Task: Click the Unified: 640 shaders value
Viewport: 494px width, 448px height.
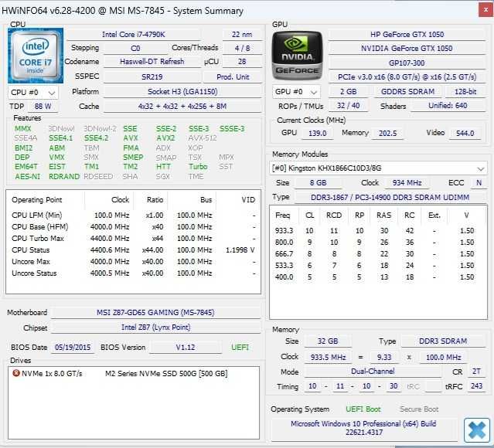Action: [448, 106]
